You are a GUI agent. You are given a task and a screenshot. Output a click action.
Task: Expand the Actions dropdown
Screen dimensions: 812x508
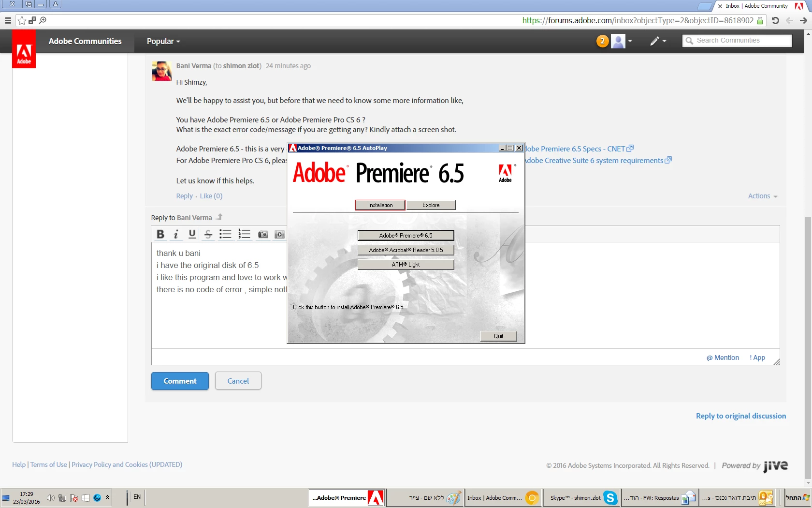[x=763, y=196]
